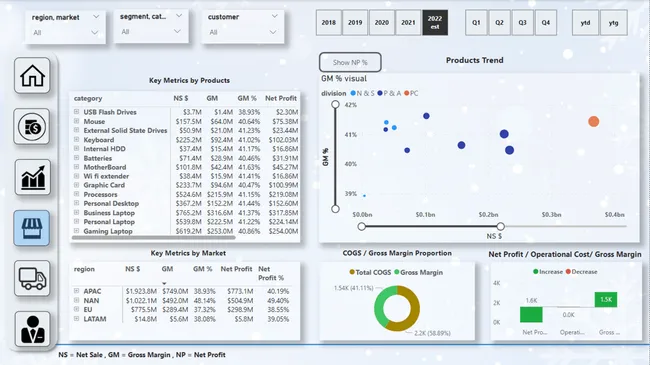Click the NS $ slider left handle

[x=362, y=226]
